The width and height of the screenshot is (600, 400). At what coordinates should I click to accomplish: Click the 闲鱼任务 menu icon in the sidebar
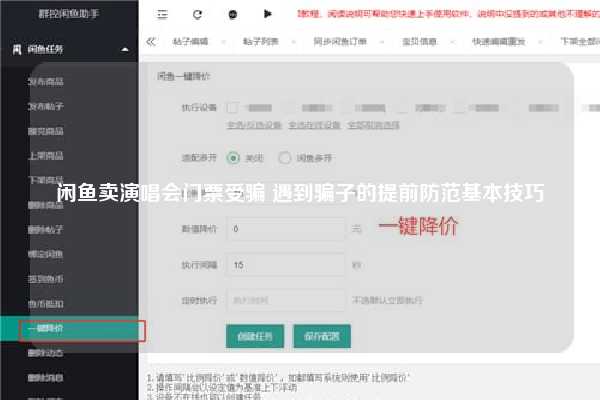(17, 49)
